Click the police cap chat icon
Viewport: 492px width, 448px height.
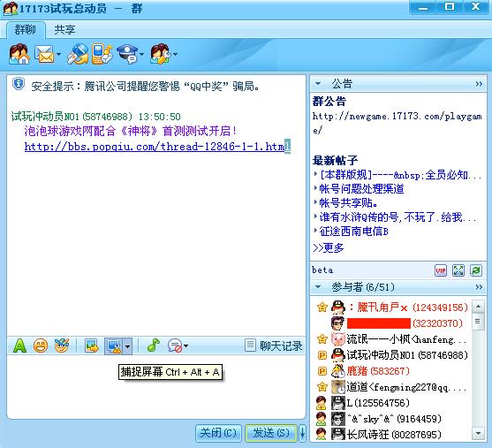tap(127, 54)
